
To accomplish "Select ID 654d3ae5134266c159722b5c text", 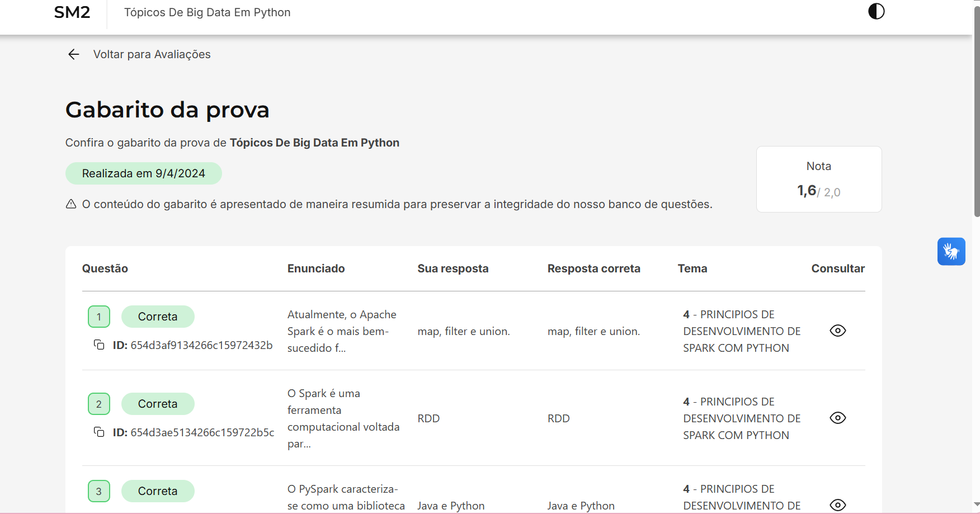I will point(194,432).
